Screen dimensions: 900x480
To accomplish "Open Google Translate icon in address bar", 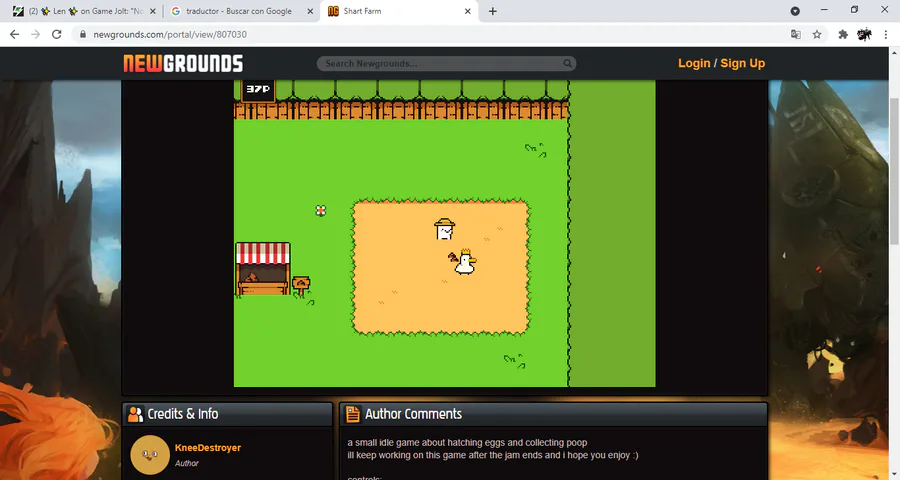I will point(796,34).
